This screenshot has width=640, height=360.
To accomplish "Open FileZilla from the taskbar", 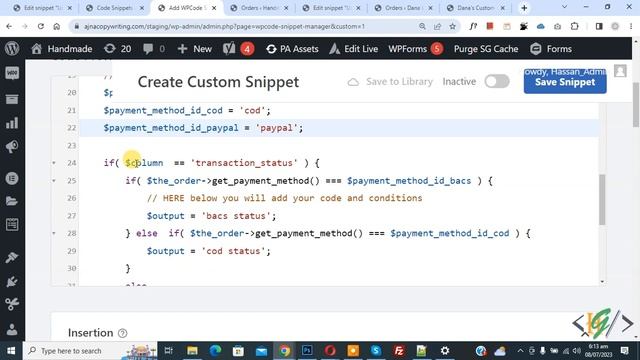I will 399,351.
